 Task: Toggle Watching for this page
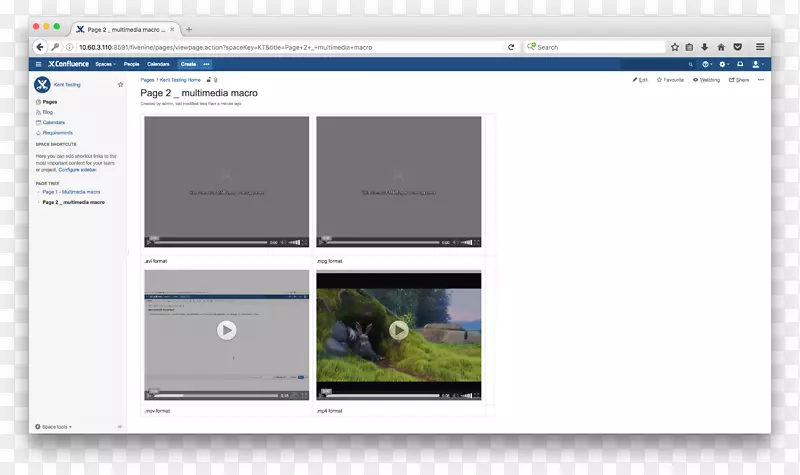click(x=706, y=80)
